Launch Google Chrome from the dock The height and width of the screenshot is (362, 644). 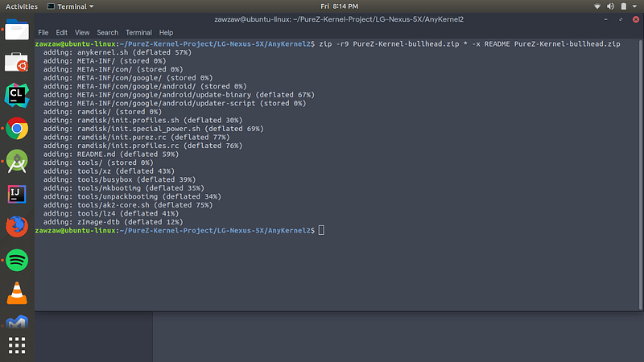(x=17, y=129)
